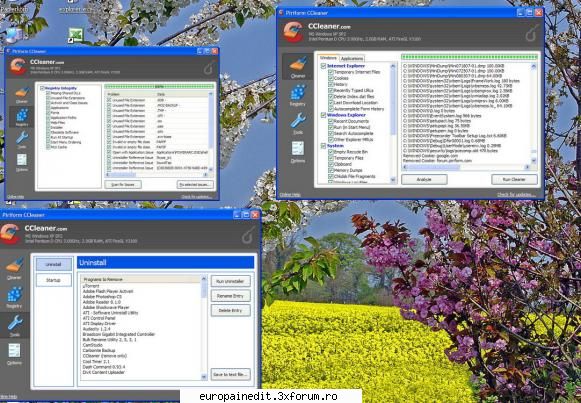581x403 pixels.
Task: Switch to the Applications tab
Action: tap(352, 59)
